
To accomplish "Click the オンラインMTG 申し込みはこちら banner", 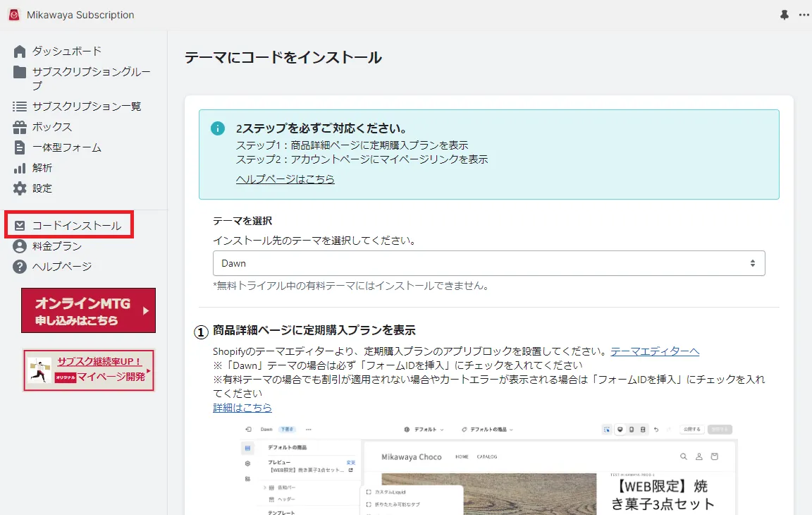I will click(89, 310).
